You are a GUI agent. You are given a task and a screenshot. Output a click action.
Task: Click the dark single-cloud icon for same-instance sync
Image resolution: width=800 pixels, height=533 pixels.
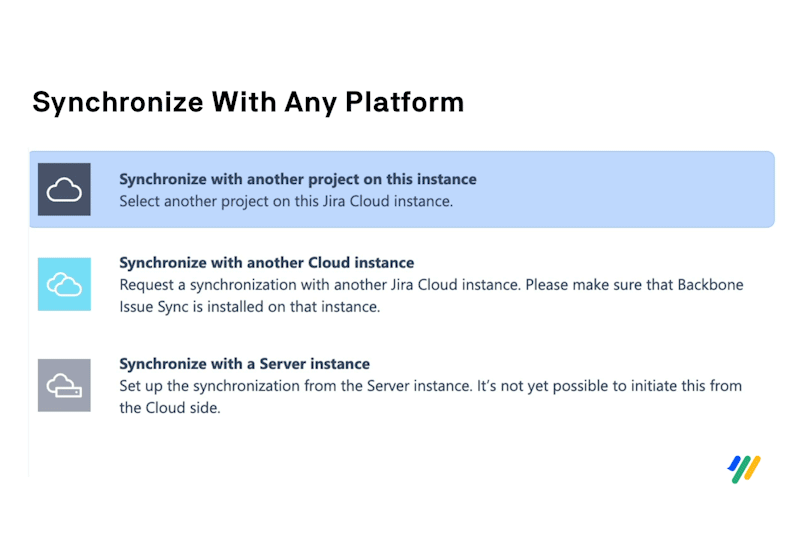(x=64, y=189)
